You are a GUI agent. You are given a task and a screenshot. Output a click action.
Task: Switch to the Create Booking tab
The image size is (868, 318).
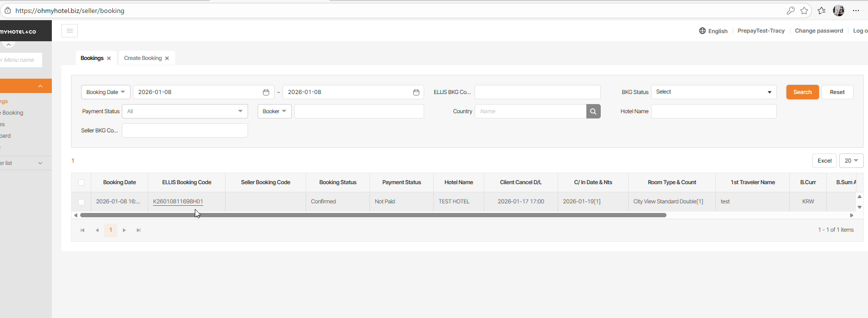(x=143, y=58)
